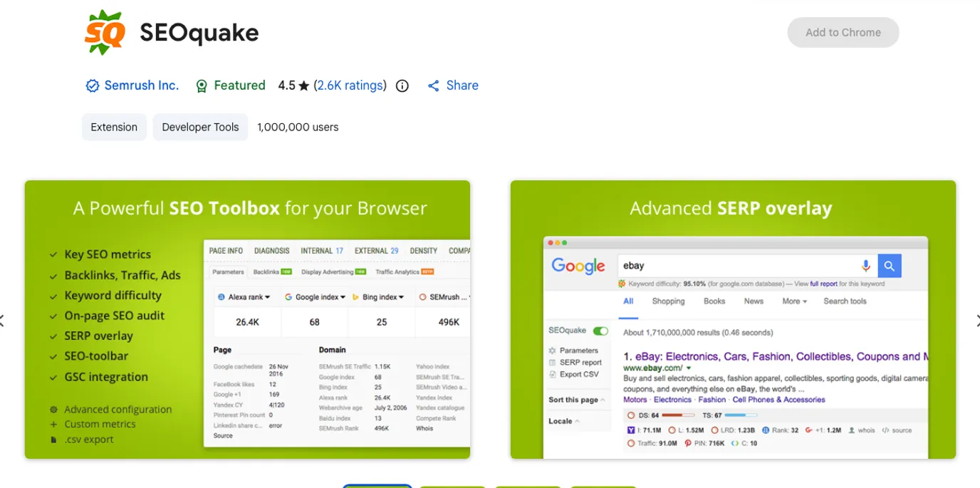Open the Developer Tools category chip
The image size is (980, 488).
tap(200, 127)
